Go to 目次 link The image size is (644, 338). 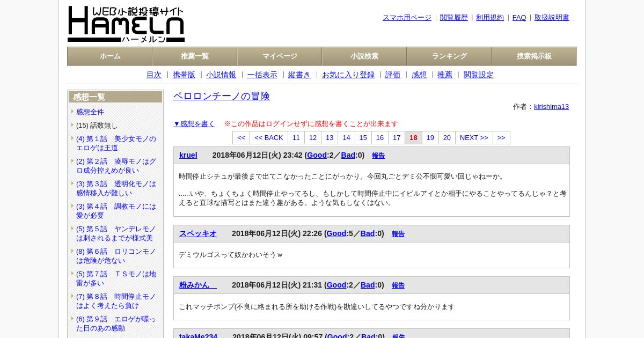154,75
